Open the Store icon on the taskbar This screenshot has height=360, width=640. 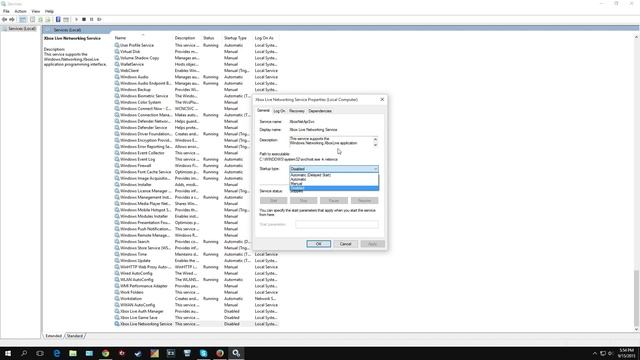187,353
